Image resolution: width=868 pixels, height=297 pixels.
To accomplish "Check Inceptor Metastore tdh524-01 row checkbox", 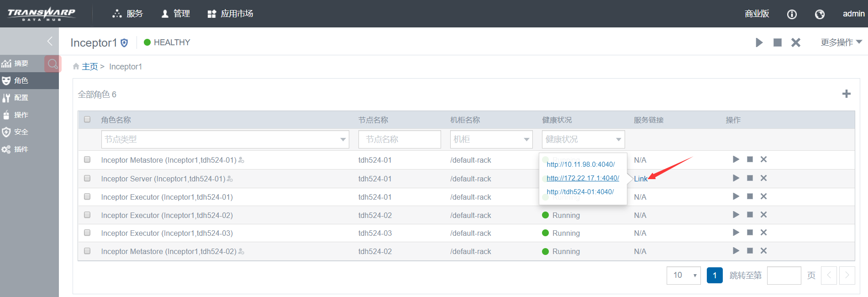I will (87, 159).
